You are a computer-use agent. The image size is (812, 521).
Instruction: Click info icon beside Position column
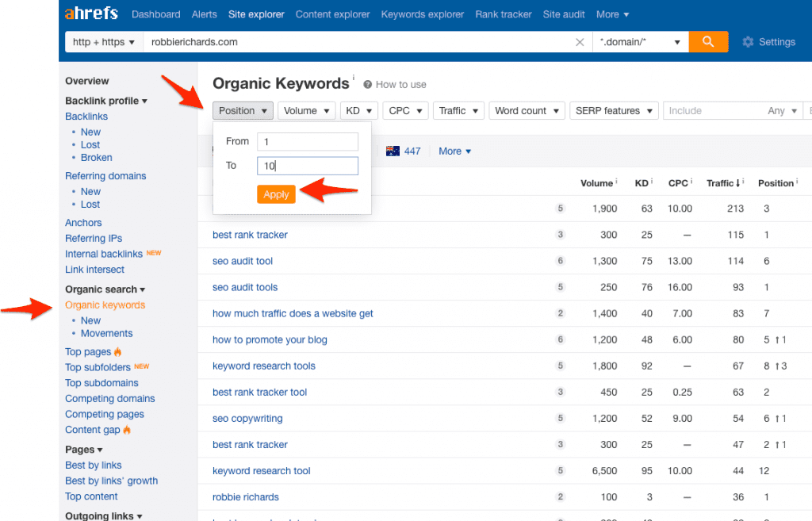797,182
